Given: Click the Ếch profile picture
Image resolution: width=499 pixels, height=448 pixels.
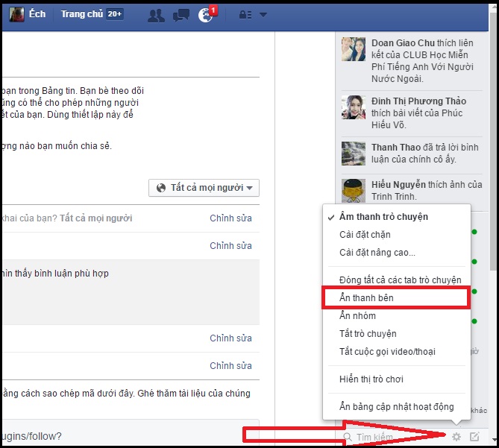Looking at the screenshot, I should tap(16, 14).
